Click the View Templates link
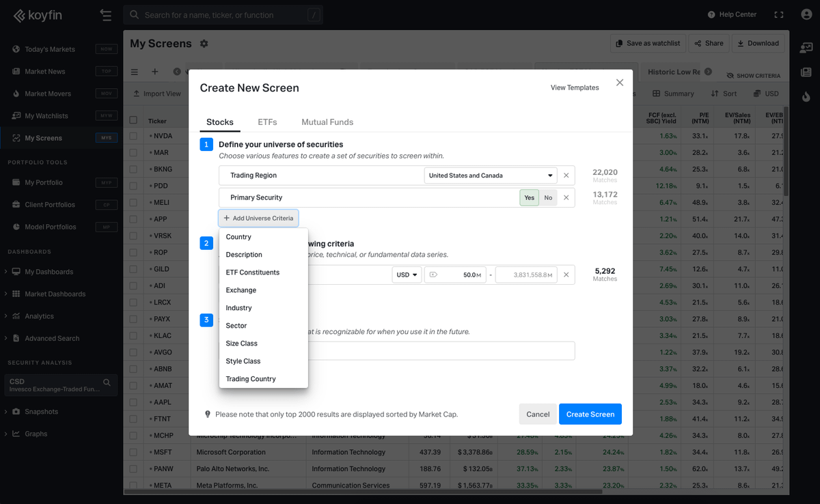 [x=574, y=87]
